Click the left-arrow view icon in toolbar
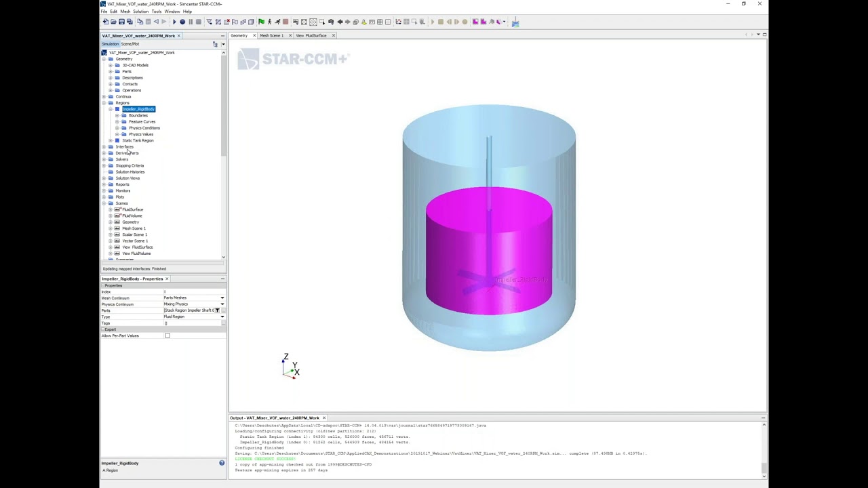868x488 pixels. 340,22
